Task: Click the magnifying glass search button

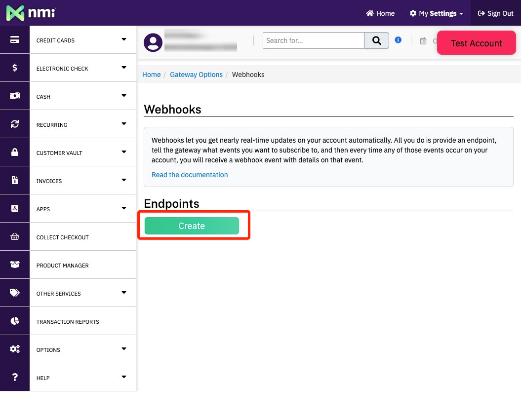Action: pos(377,40)
